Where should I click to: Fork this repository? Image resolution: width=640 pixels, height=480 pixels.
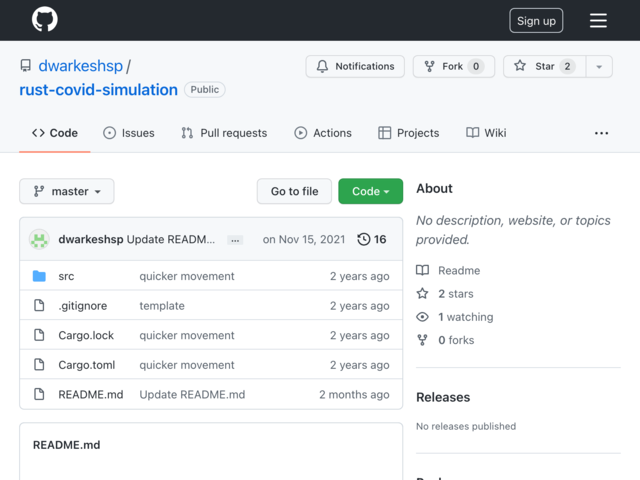(x=453, y=66)
